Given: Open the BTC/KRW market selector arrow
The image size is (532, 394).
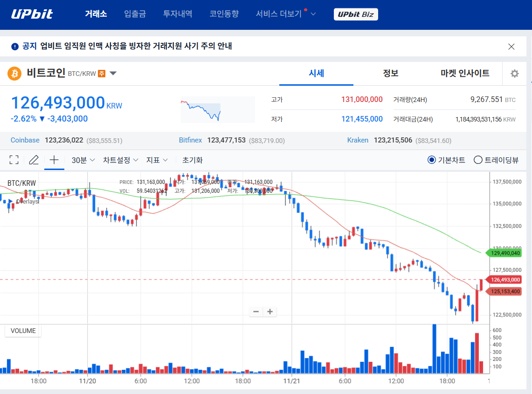Looking at the screenshot, I should pos(113,74).
